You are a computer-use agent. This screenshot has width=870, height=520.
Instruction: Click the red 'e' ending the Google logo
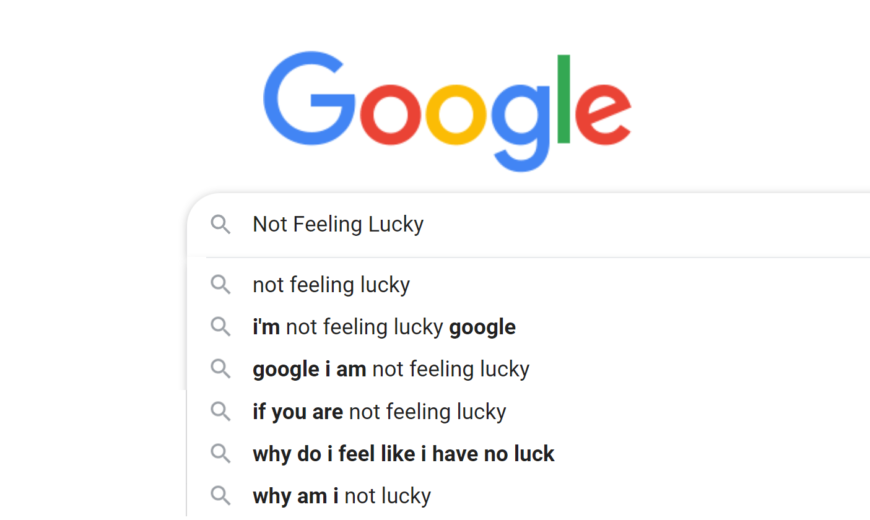pyautogui.click(x=603, y=114)
